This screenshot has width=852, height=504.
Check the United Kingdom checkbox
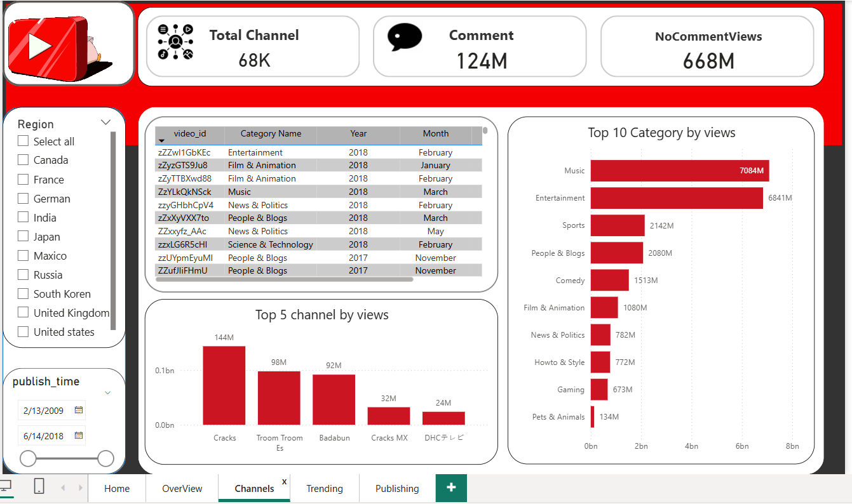23,312
